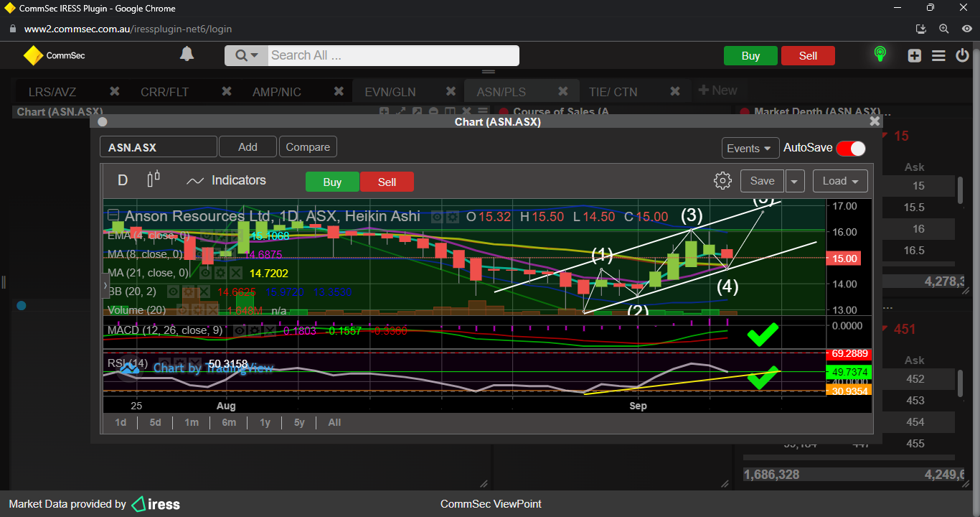Hide the MACD indicator
The width and height of the screenshot is (980, 517).
click(241, 330)
